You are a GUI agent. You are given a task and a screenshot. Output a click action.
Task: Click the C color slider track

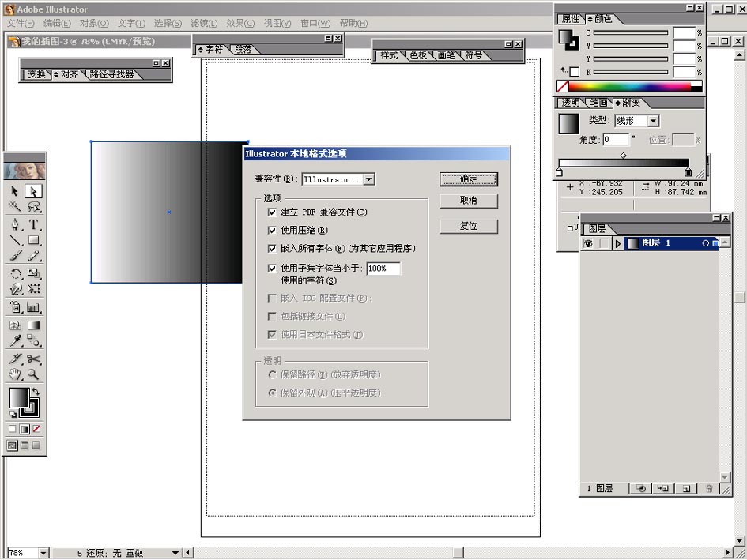click(x=631, y=33)
